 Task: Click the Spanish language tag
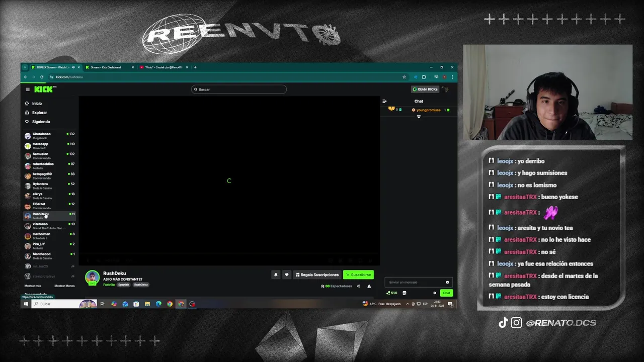[124, 285]
